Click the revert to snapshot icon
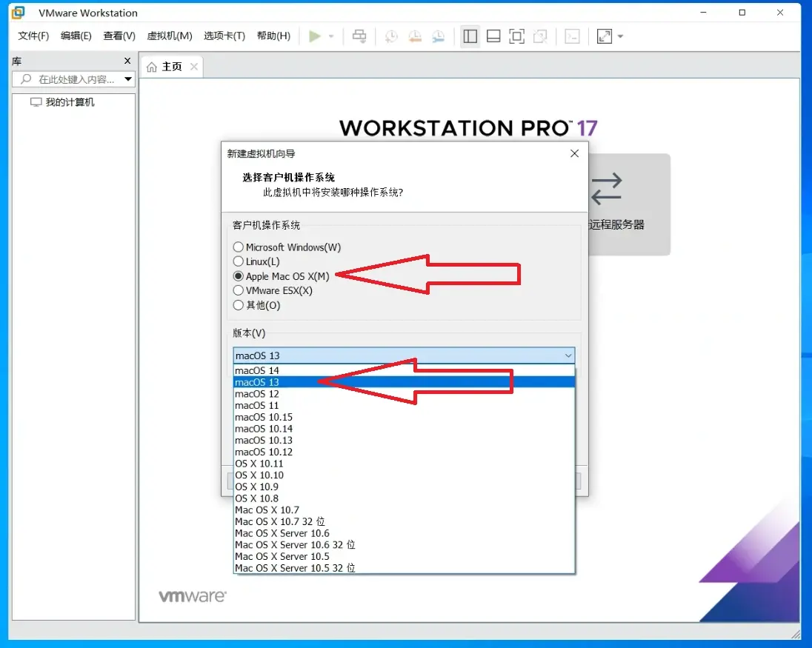The height and width of the screenshot is (648, 812). coord(415,36)
